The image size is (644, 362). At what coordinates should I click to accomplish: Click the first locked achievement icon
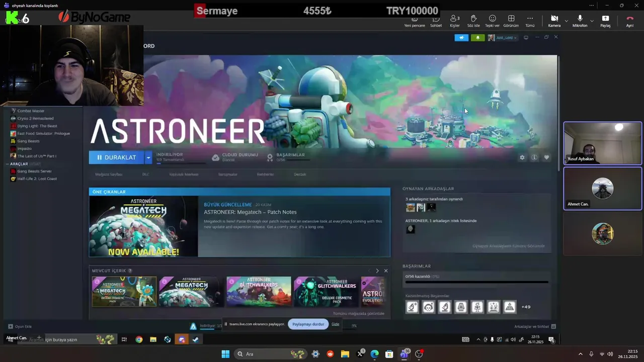pos(412,307)
